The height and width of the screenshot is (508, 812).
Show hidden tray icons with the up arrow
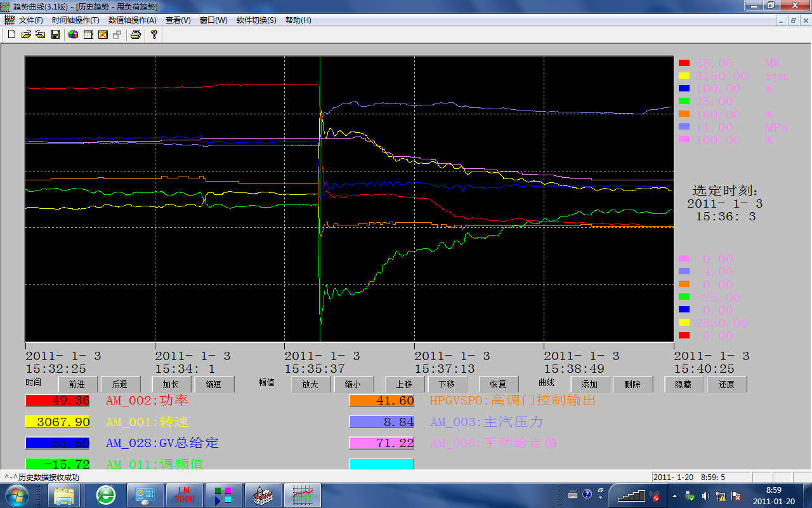(x=674, y=495)
